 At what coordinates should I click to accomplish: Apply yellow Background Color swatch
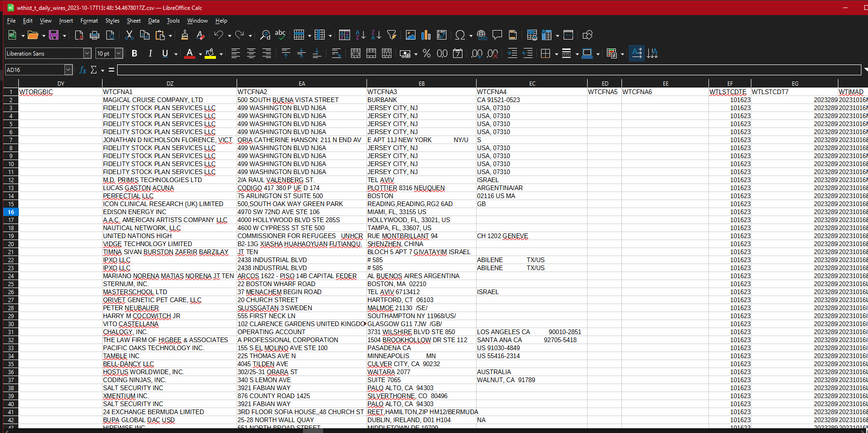pos(210,53)
